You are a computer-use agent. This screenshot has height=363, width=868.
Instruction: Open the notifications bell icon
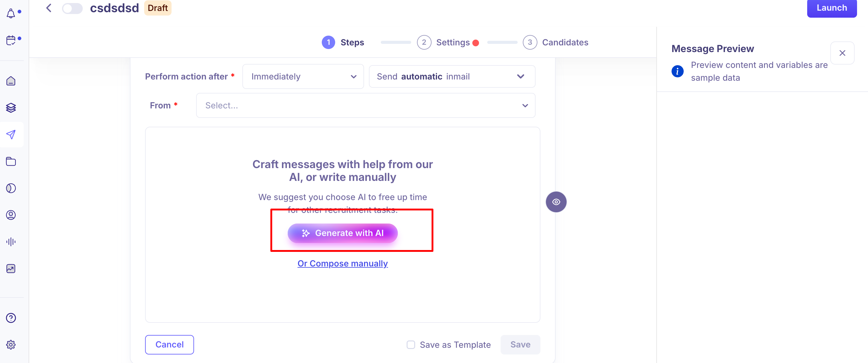point(11,13)
